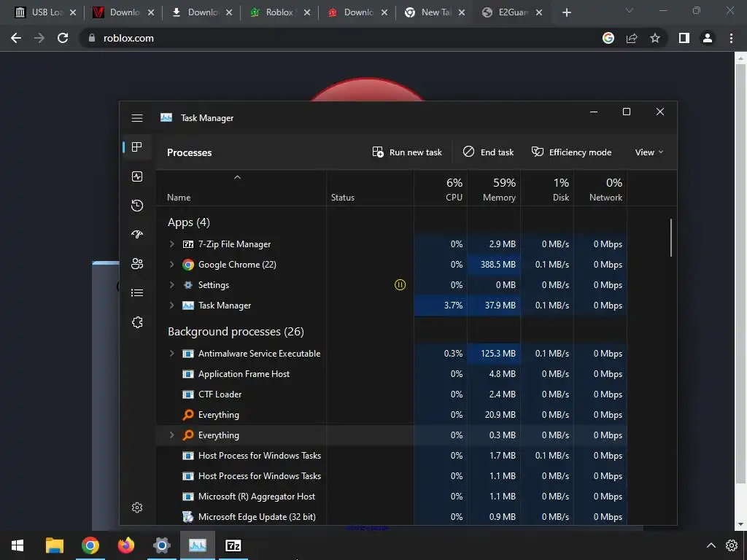Image resolution: width=747 pixels, height=560 pixels.
Task: Click the 125.3 MB Antimalware memory cell
Action: (494, 354)
